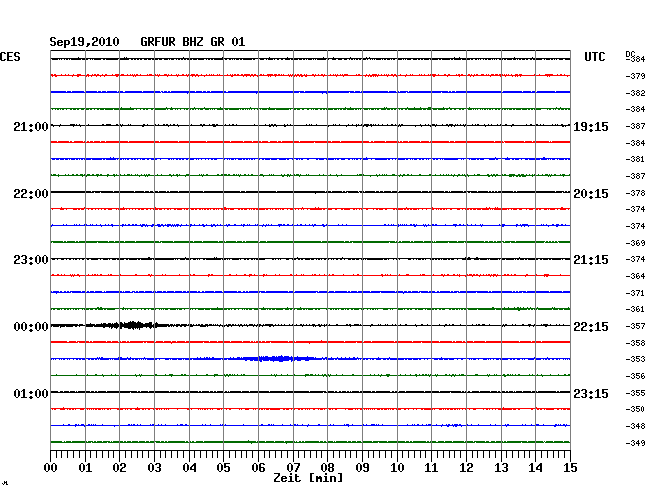Click the DC offset value -361
The height and width of the screenshot is (494, 650).
(x=635, y=309)
